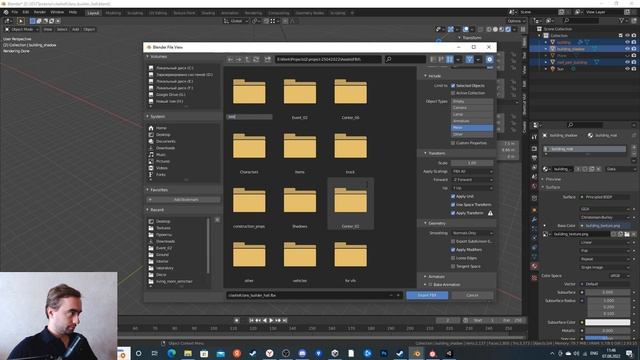Switch to thumbnail display mode
Image resolution: width=640 pixels, height=360 pixels.
click(449, 60)
